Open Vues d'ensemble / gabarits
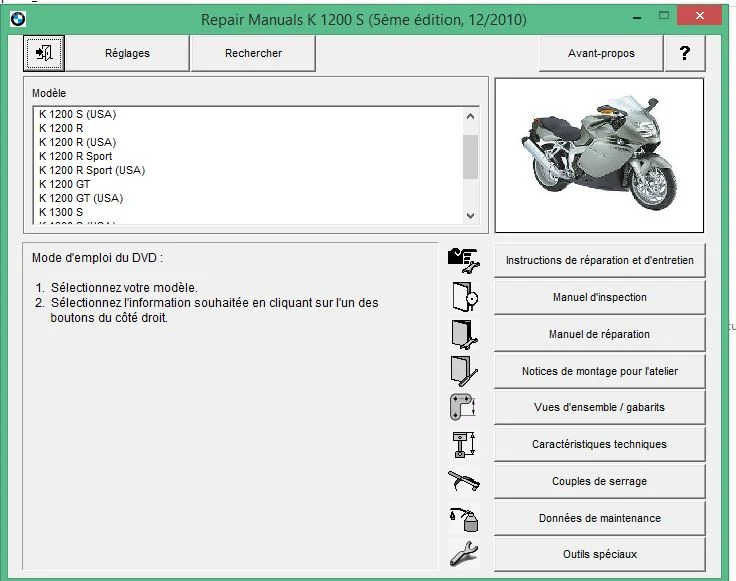736x581 pixels. coord(599,407)
